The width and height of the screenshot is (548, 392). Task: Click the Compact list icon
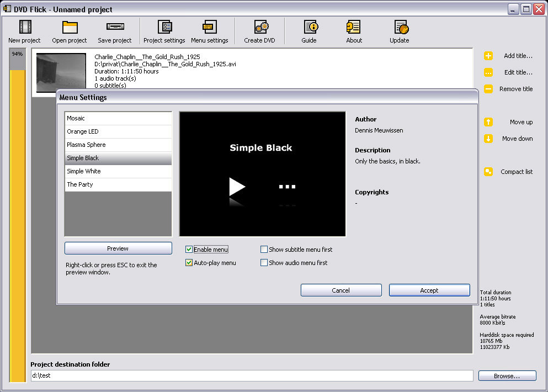tap(488, 172)
